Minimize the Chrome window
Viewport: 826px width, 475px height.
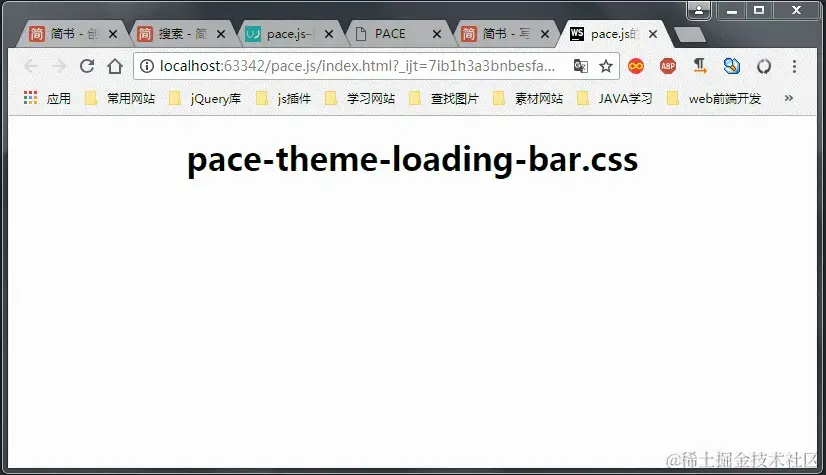[732, 10]
